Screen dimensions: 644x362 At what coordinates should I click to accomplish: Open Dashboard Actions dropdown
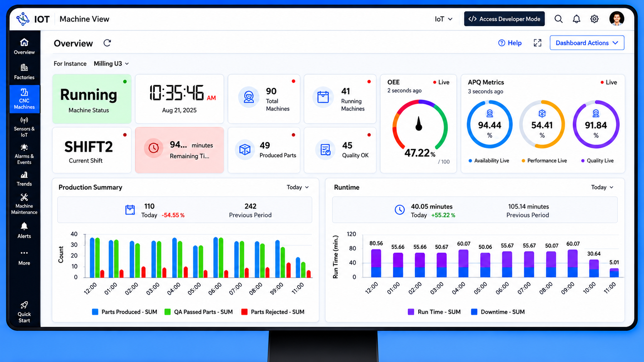587,43
